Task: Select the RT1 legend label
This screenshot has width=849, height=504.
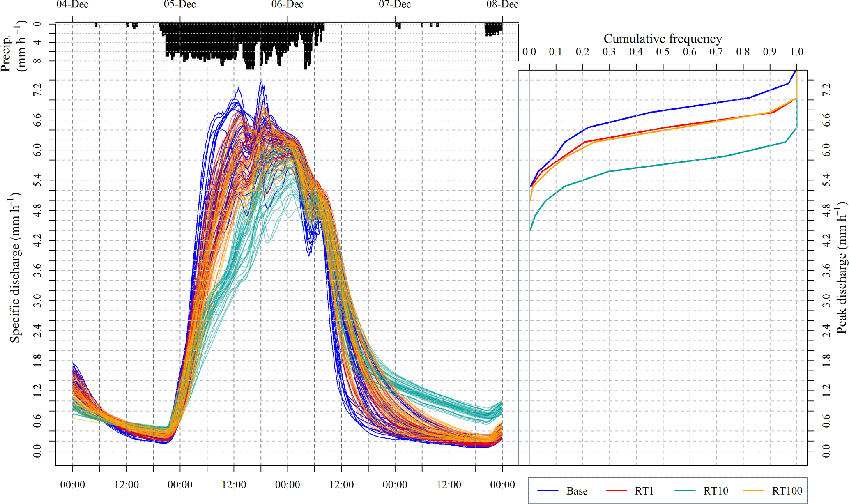Action: [644, 491]
